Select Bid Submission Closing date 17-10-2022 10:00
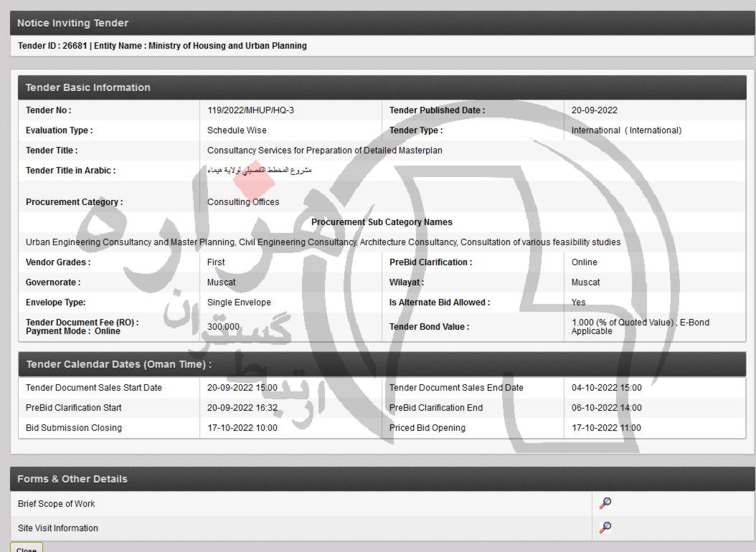The width and height of the screenshot is (756, 552). click(242, 428)
